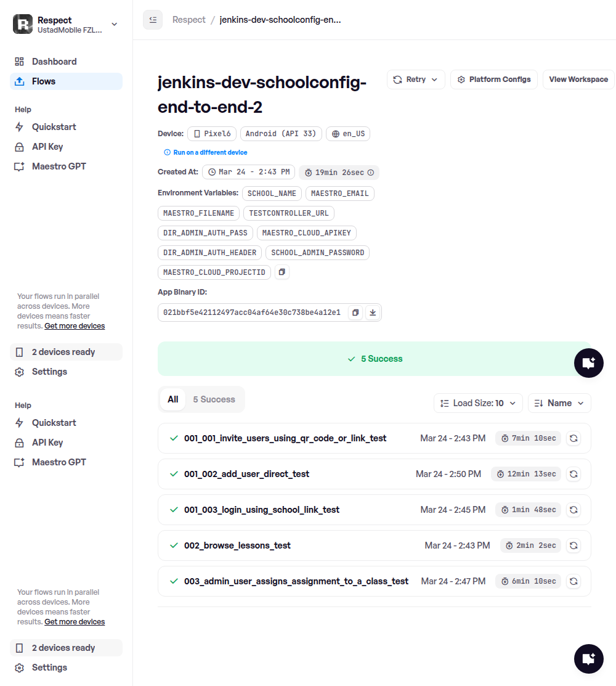
Task: Rerun the 003_admin_user_assigns_assignment flow with its refresh icon
Action: pos(573,581)
